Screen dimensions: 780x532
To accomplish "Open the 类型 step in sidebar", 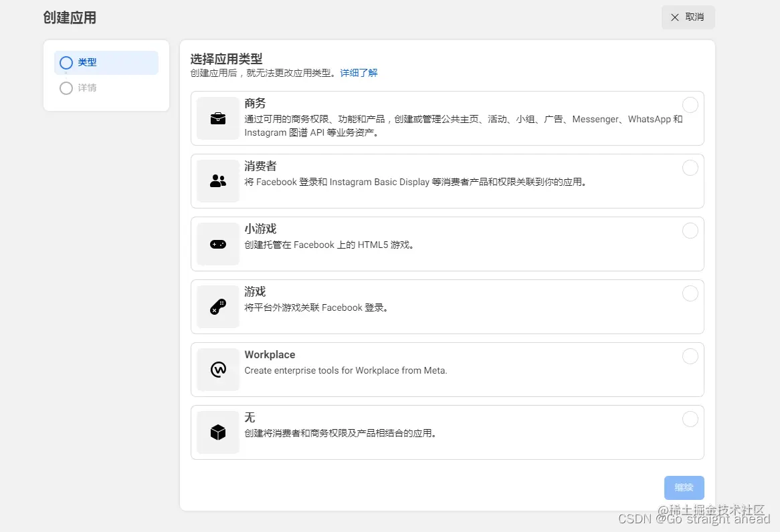I will (106, 63).
